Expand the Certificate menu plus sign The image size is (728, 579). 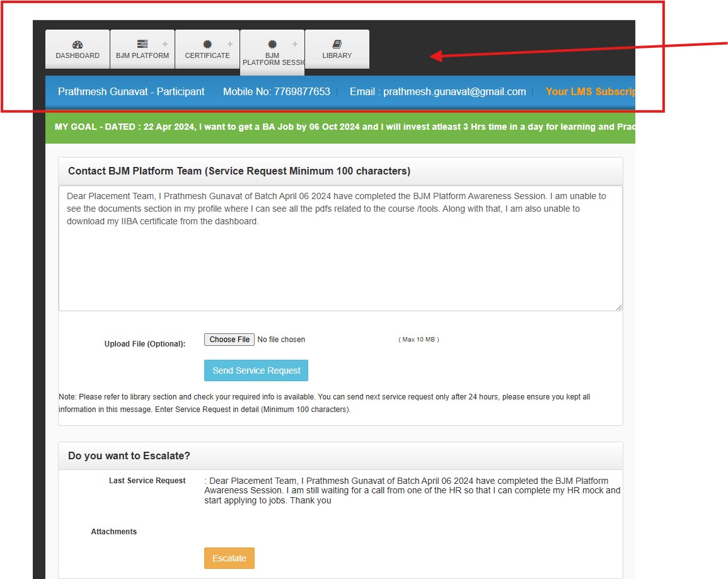click(230, 44)
